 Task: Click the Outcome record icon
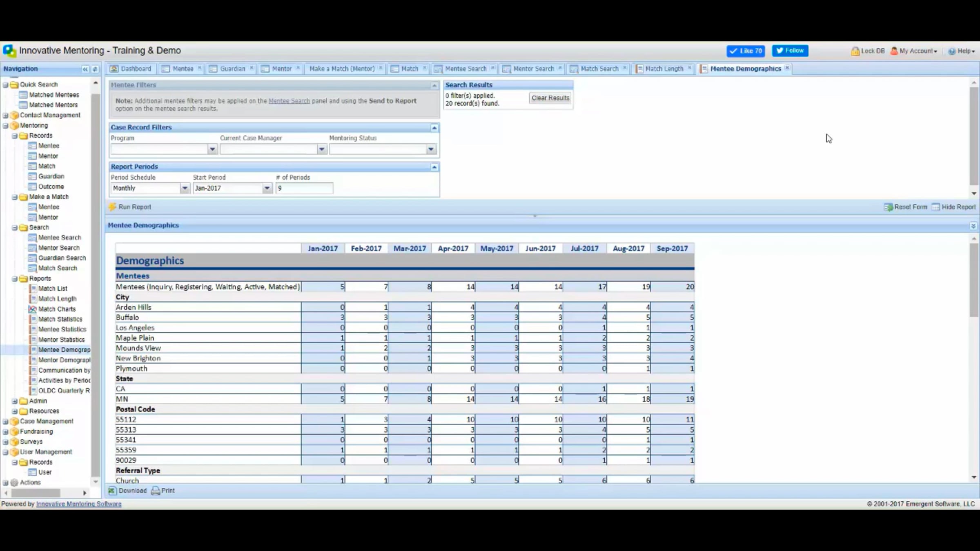pos(33,187)
